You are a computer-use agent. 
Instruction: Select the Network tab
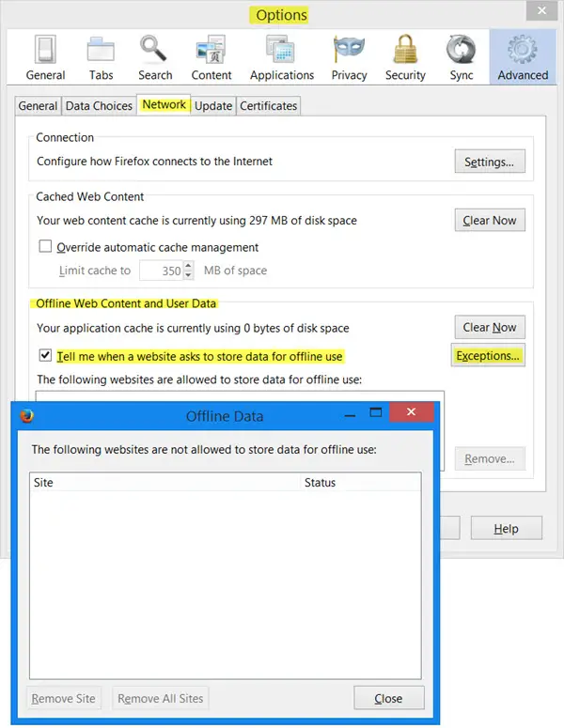coord(164,104)
